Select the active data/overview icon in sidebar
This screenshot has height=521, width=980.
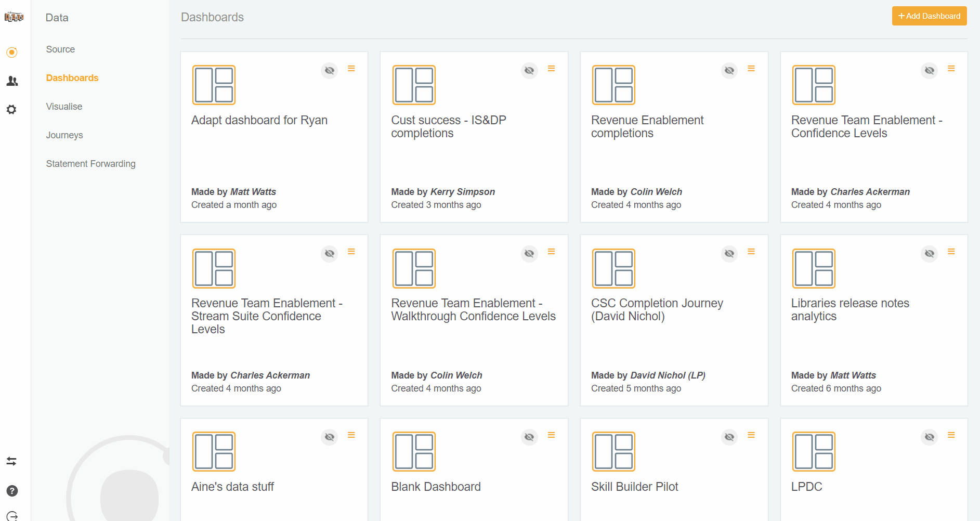pyautogui.click(x=11, y=52)
